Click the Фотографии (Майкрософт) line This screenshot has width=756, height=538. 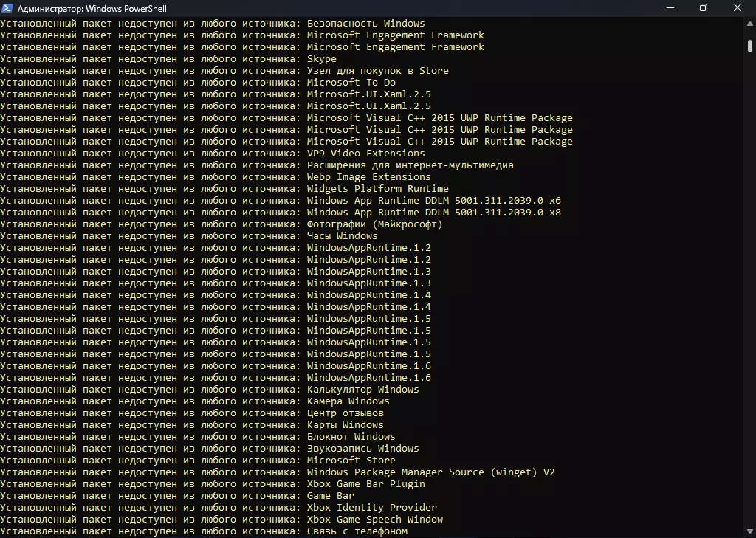pos(374,224)
